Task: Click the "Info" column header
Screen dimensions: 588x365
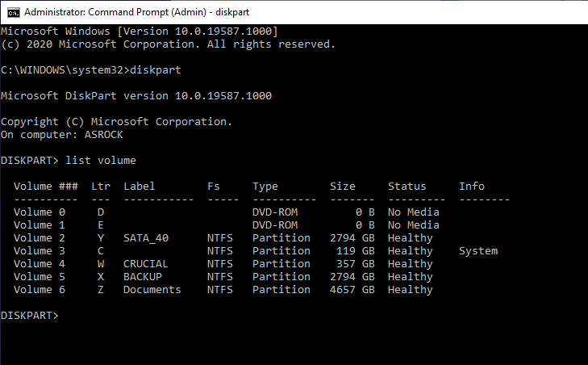Action: click(472, 187)
